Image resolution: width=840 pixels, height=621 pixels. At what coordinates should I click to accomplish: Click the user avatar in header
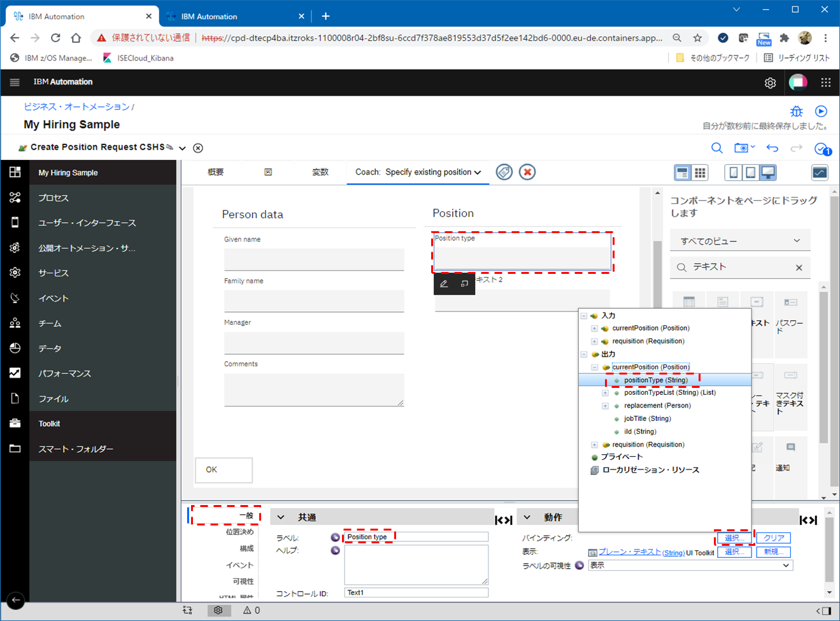click(x=798, y=82)
